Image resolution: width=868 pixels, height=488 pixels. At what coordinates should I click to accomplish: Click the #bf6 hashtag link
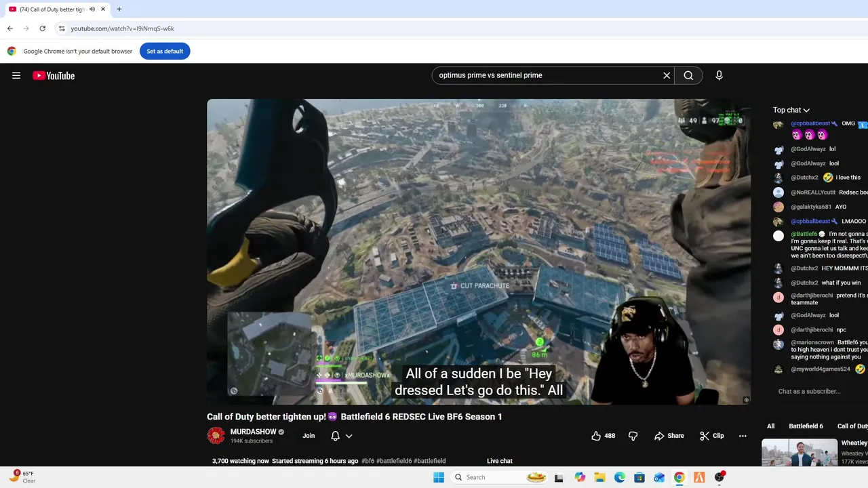tap(368, 461)
